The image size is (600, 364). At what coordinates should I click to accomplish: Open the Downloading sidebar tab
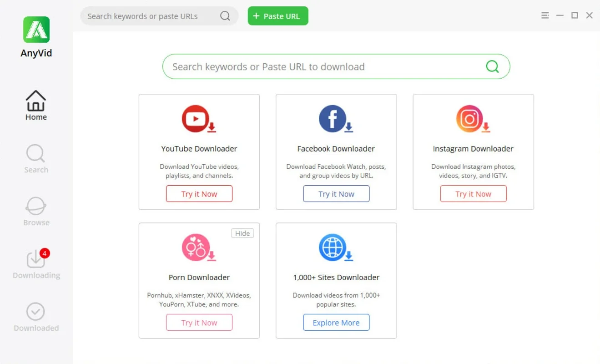[36, 264]
